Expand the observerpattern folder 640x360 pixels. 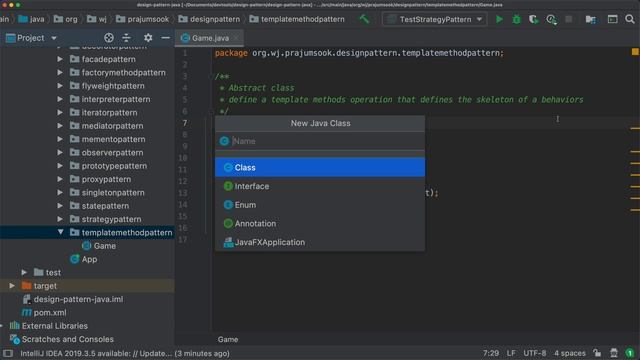coord(60,153)
